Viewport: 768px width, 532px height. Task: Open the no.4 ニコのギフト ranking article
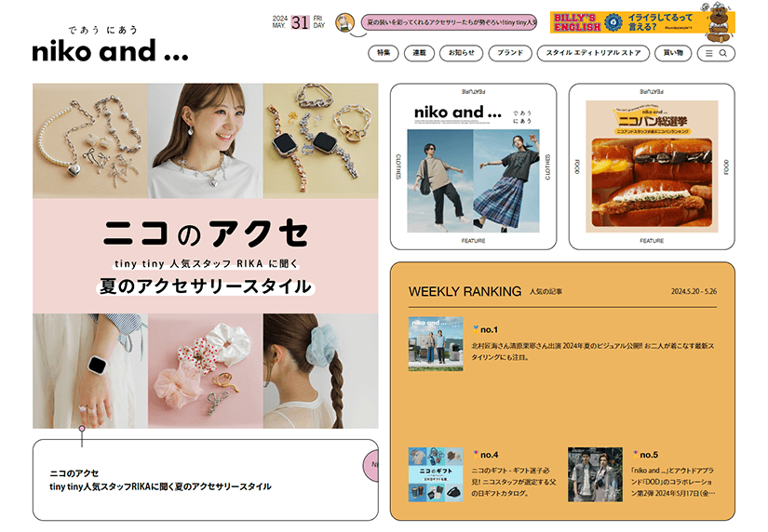(436, 474)
